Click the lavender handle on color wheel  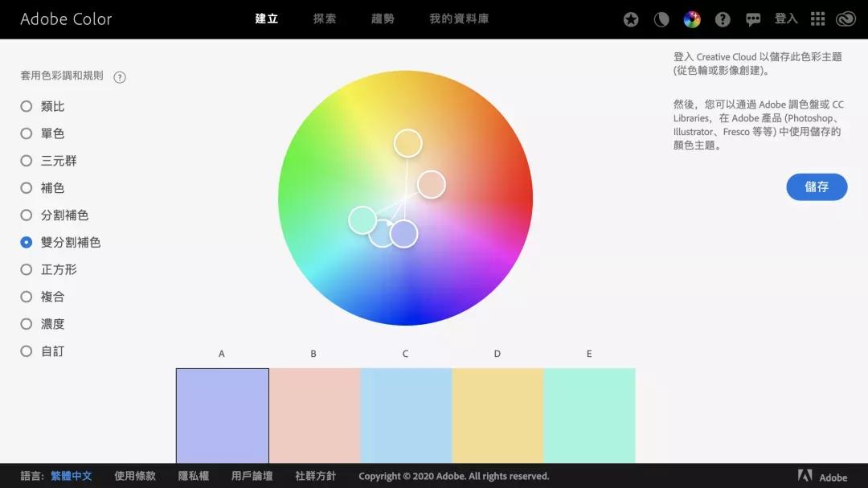[x=403, y=234]
